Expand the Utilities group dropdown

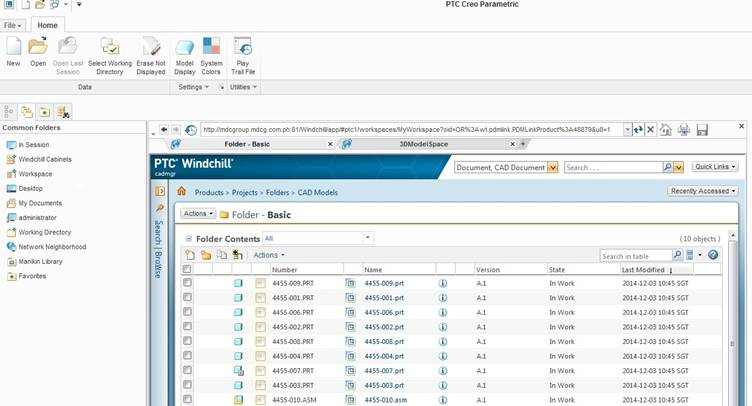[x=243, y=87]
